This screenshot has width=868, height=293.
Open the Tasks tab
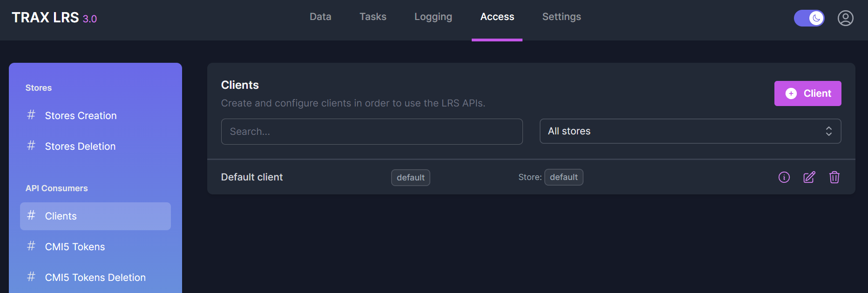click(x=373, y=17)
